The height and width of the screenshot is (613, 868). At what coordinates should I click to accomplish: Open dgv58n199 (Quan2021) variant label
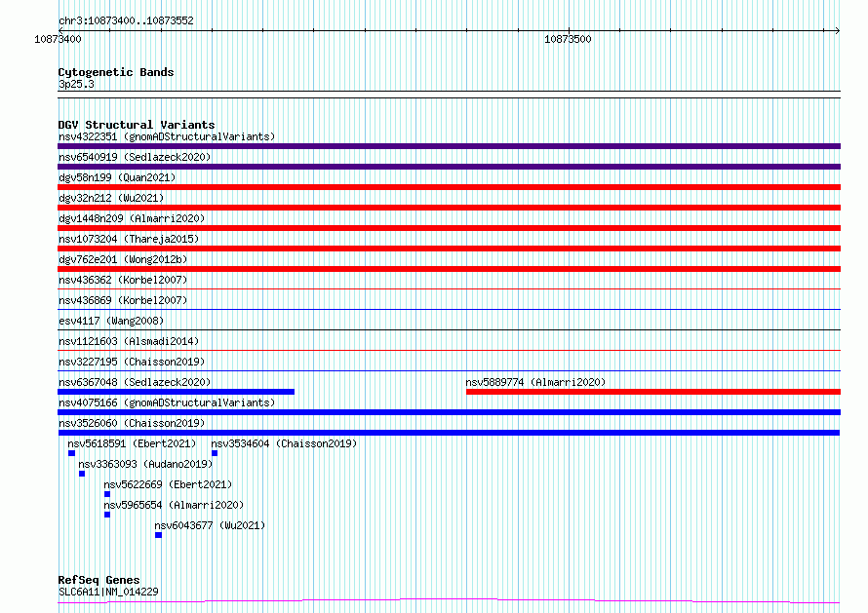(x=117, y=177)
